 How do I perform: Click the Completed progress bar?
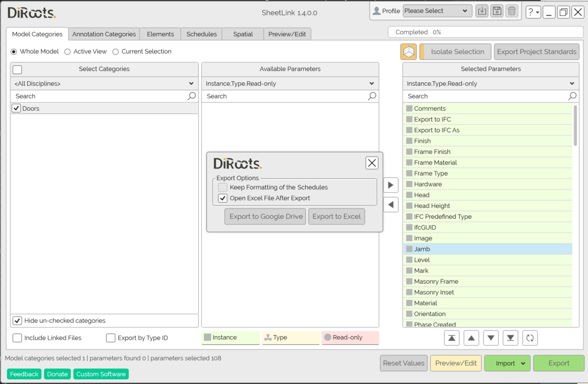click(x=485, y=32)
